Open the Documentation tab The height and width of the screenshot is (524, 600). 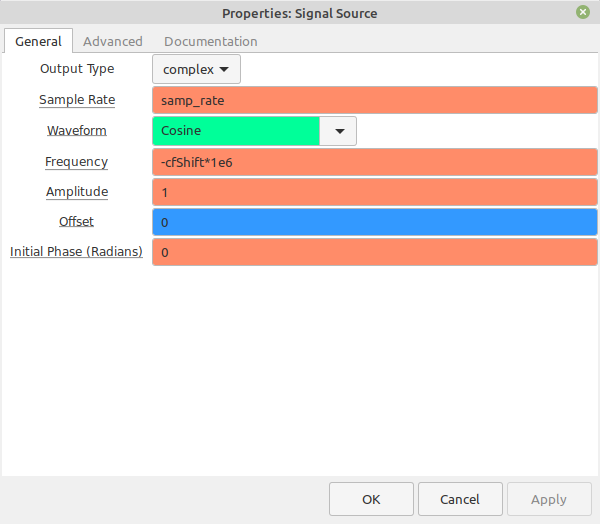coord(211,41)
